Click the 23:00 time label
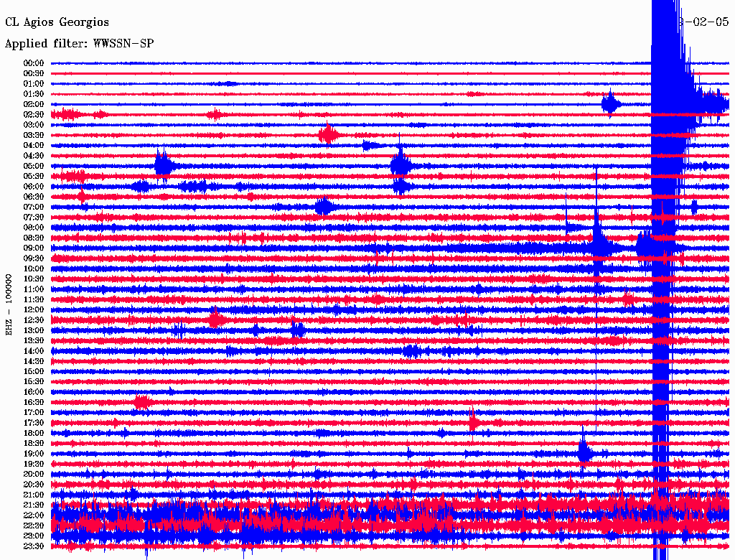The height and width of the screenshot is (560, 735). coord(34,536)
